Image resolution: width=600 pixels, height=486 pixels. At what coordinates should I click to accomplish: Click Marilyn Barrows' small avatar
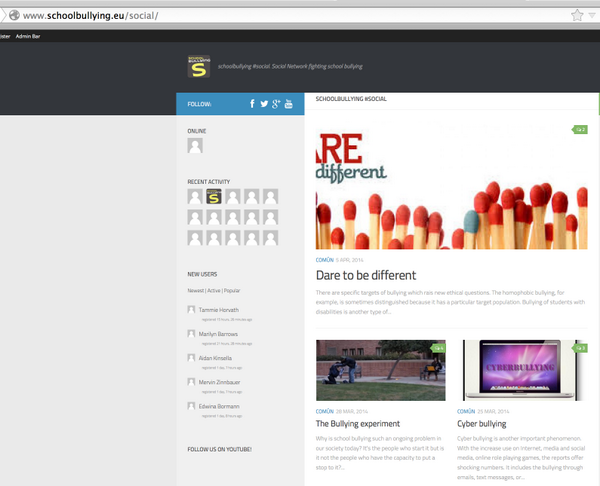click(191, 333)
